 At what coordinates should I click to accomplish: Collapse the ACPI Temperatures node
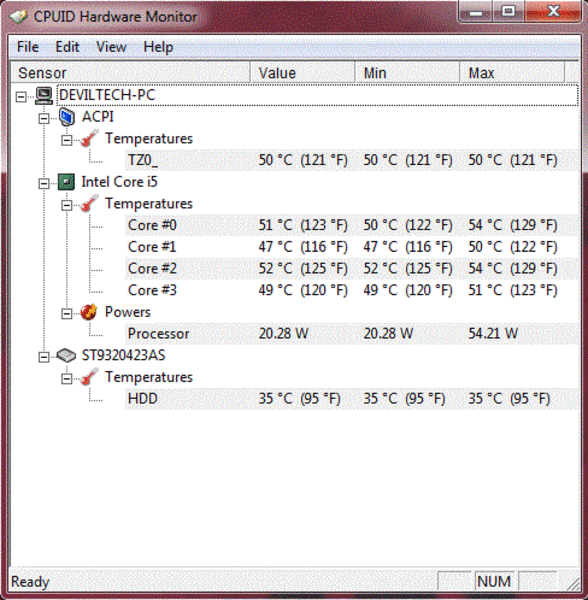[x=67, y=140]
